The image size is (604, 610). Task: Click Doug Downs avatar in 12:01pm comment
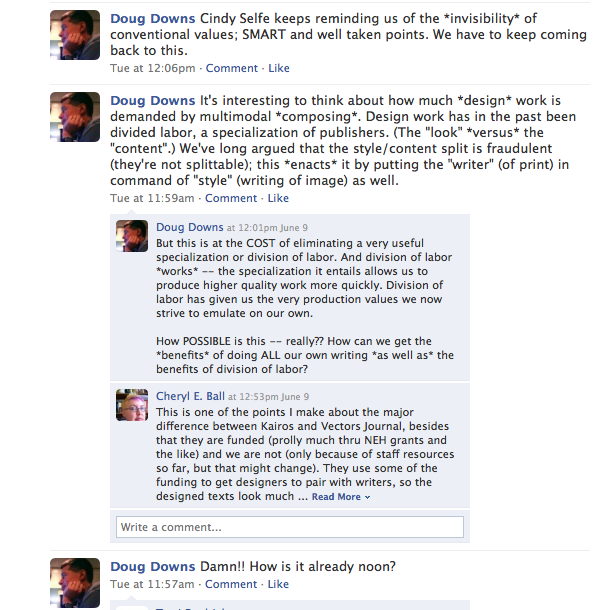(132, 236)
